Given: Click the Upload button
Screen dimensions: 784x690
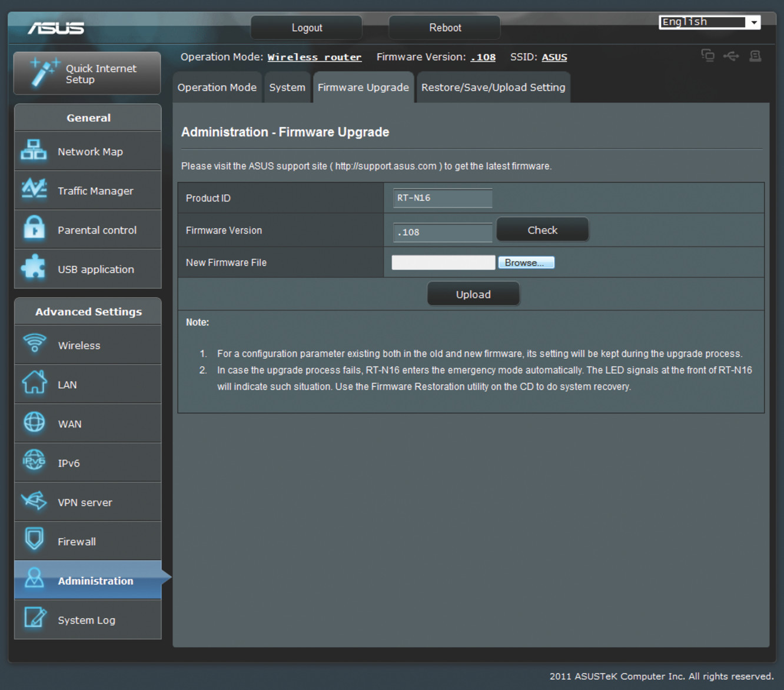Looking at the screenshot, I should 473,294.
